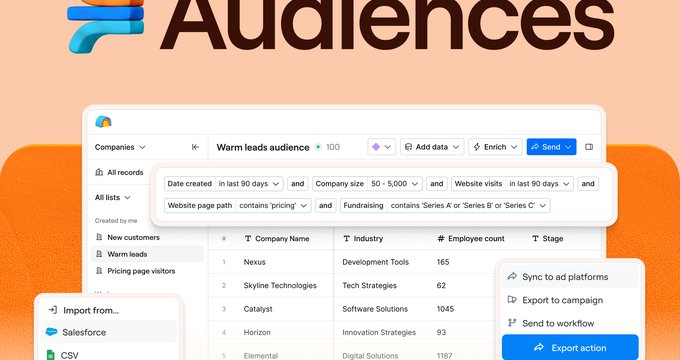Change Date created 'in last 90 days' filter
Viewport: 680px width, 360px height.
click(x=249, y=183)
